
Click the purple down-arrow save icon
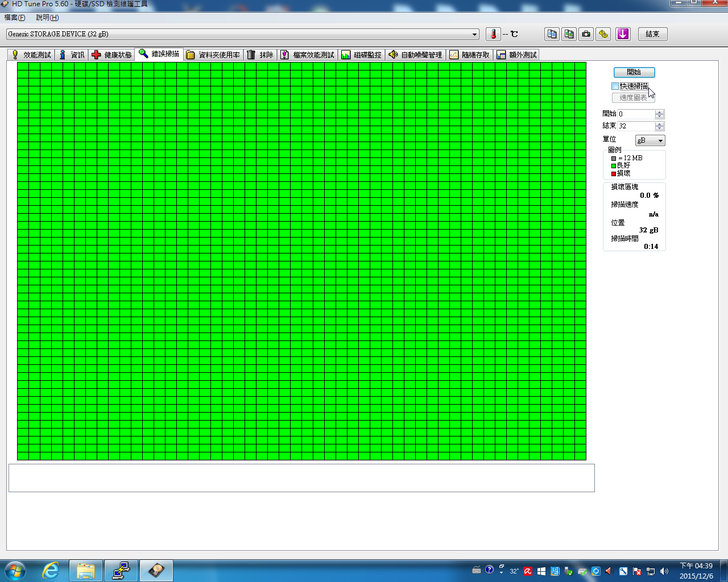point(622,33)
